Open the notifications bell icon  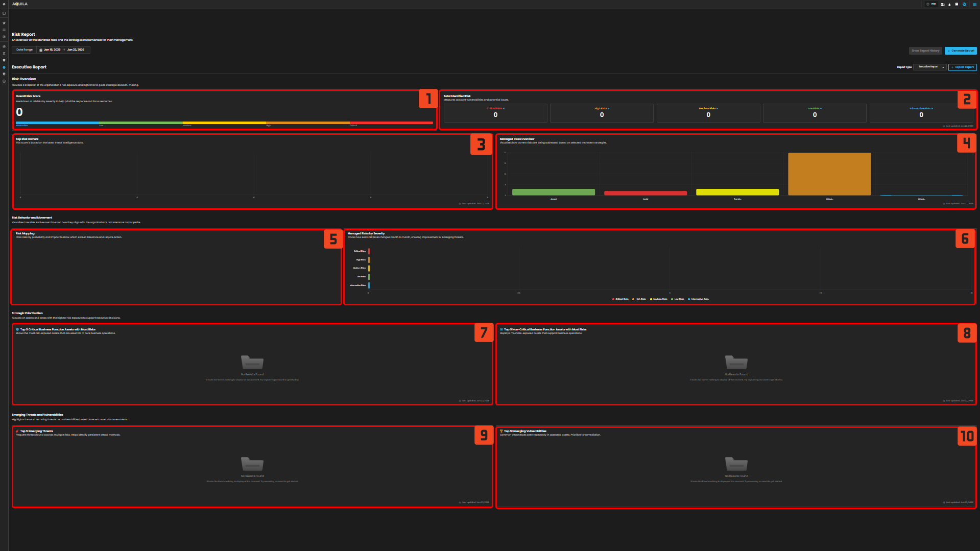point(949,4)
